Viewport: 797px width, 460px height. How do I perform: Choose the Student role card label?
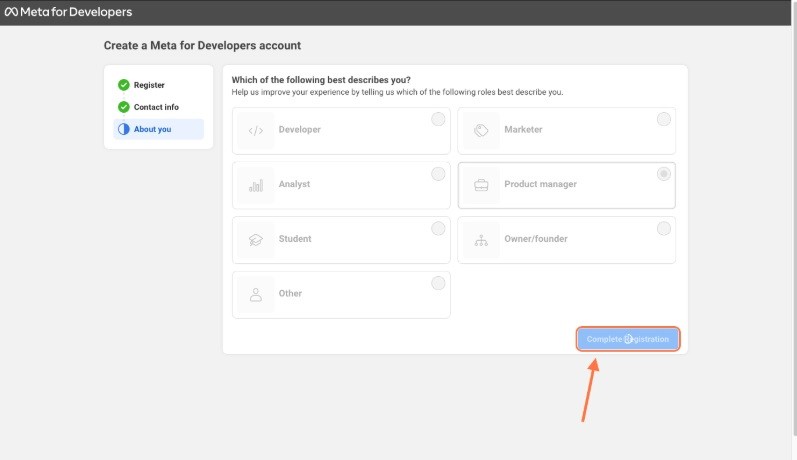(295, 238)
